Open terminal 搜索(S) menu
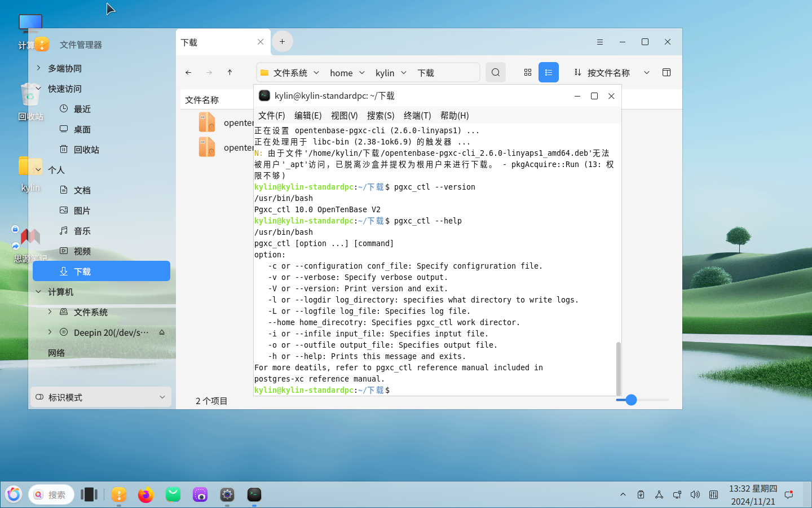 381,115
